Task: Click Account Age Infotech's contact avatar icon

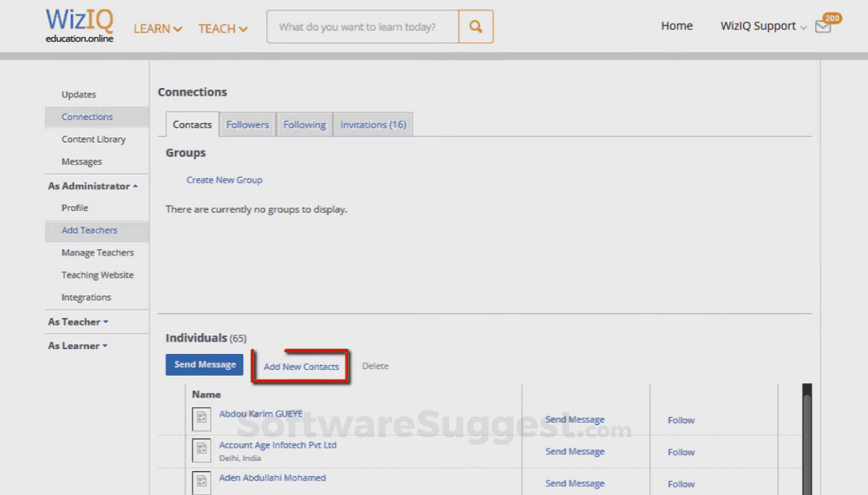Action: coord(201,450)
